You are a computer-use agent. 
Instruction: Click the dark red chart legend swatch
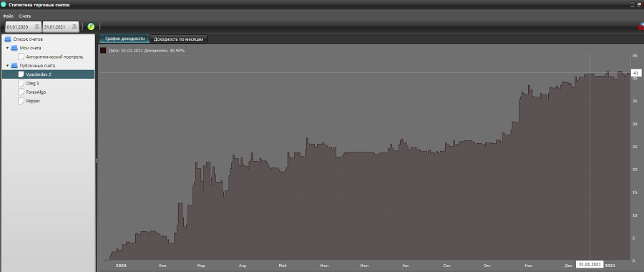(x=103, y=51)
